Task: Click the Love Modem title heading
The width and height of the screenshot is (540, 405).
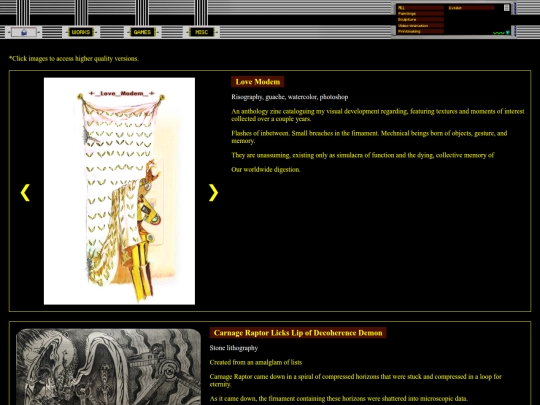Action: tap(258, 82)
